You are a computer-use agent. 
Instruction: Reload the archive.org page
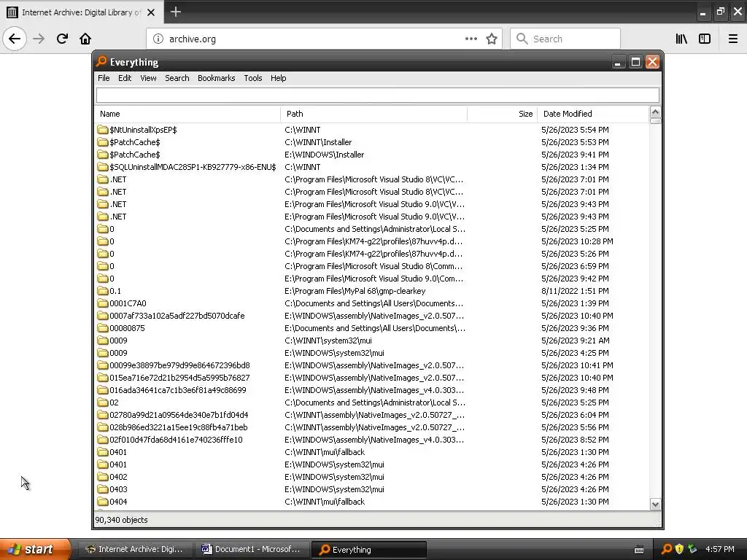[x=63, y=39]
